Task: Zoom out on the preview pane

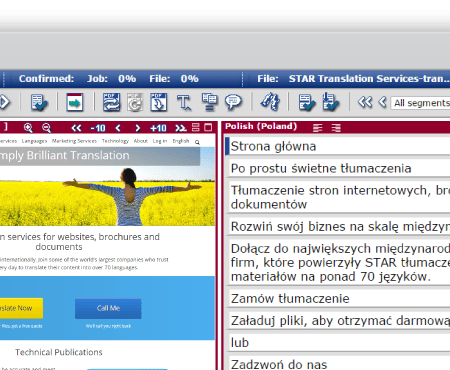Action: coord(46,128)
